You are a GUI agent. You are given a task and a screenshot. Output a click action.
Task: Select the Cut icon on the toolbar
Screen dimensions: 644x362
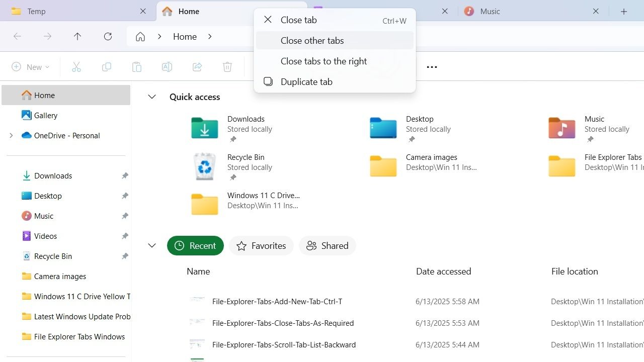tap(76, 66)
